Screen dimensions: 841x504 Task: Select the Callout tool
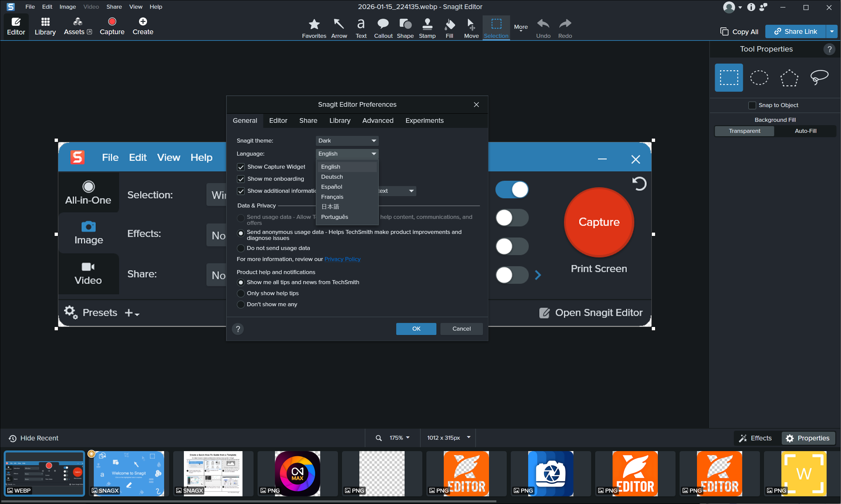click(x=383, y=28)
